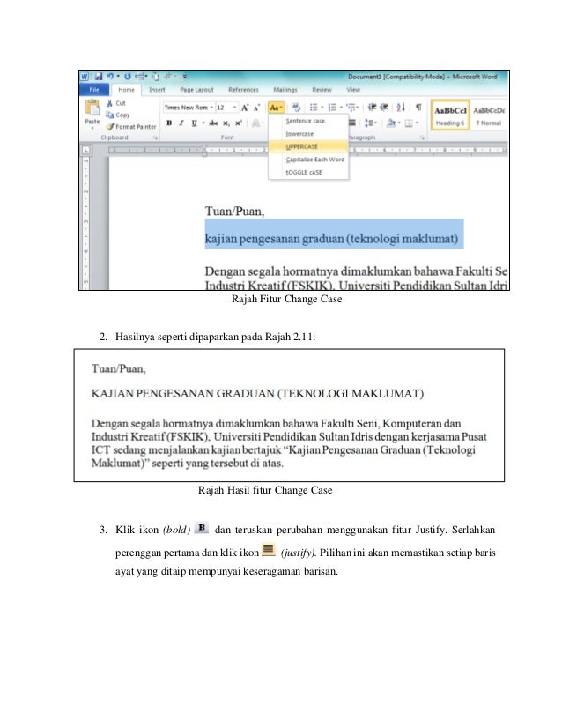Viewport: 562px width, 728px height.
Task: Choose Capitalize Each Word option
Action: [308, 160]
